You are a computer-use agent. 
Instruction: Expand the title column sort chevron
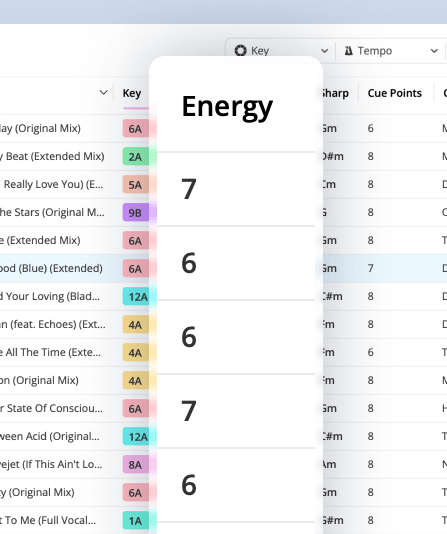104,92
